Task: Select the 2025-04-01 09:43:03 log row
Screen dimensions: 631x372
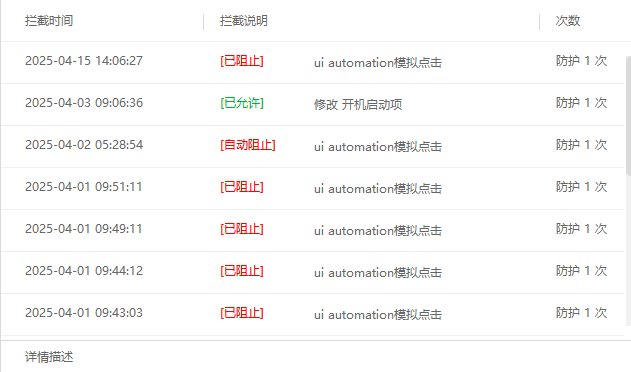Action: 313,314
